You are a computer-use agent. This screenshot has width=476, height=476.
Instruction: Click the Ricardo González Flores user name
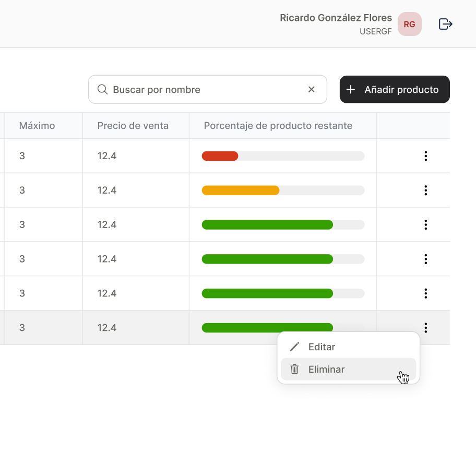tap(336, 18)
